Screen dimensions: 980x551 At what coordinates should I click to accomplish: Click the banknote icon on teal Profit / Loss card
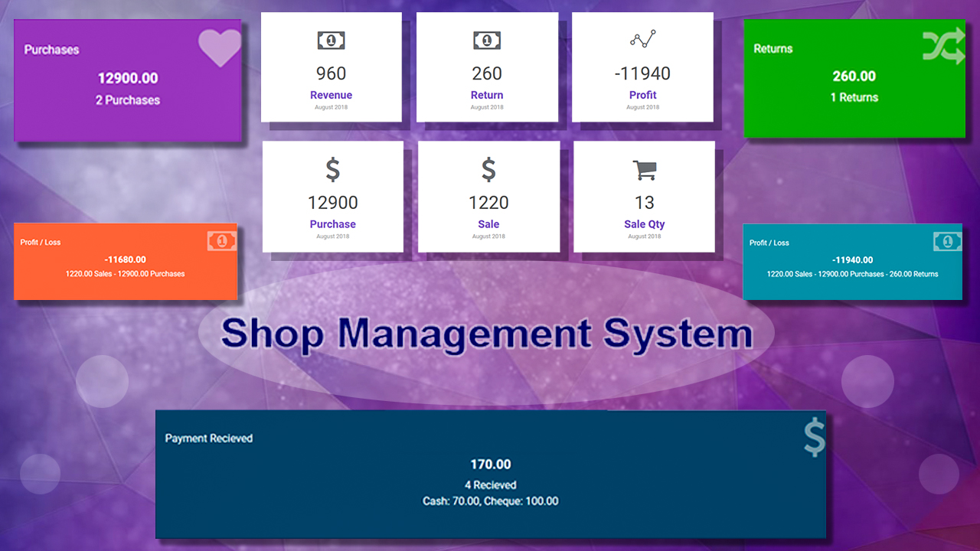click(x=947, y=242)
